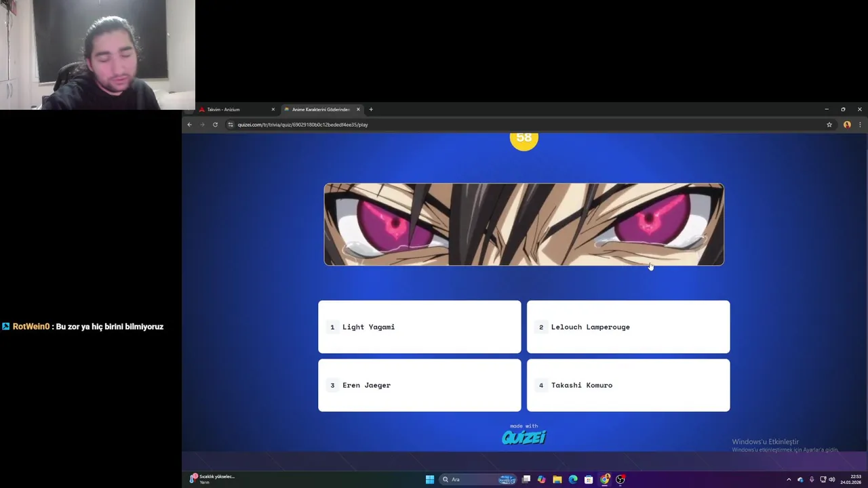Close the Anime Karakterini quiz tab

click(358, 109)
